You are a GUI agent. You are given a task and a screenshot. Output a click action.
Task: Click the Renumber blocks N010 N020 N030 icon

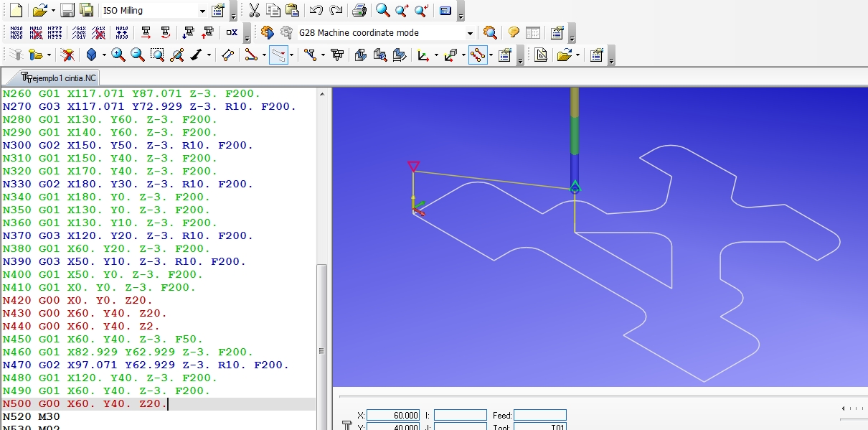point(16,32)
